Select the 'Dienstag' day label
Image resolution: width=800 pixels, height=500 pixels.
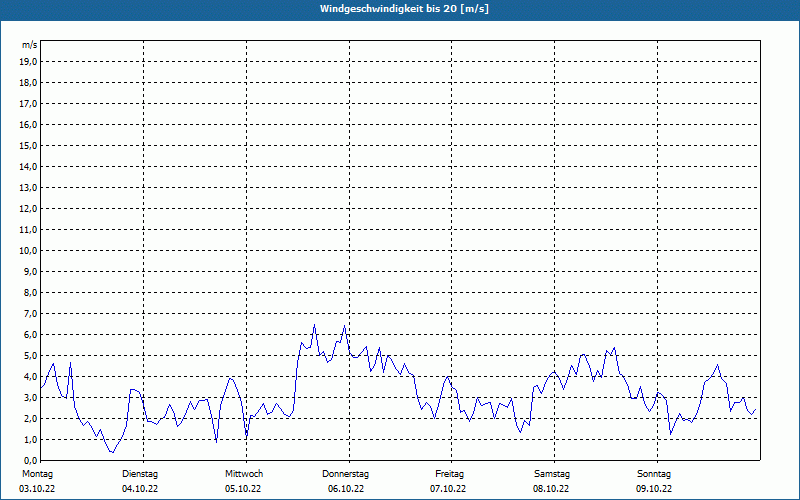(x=140, y=474)
